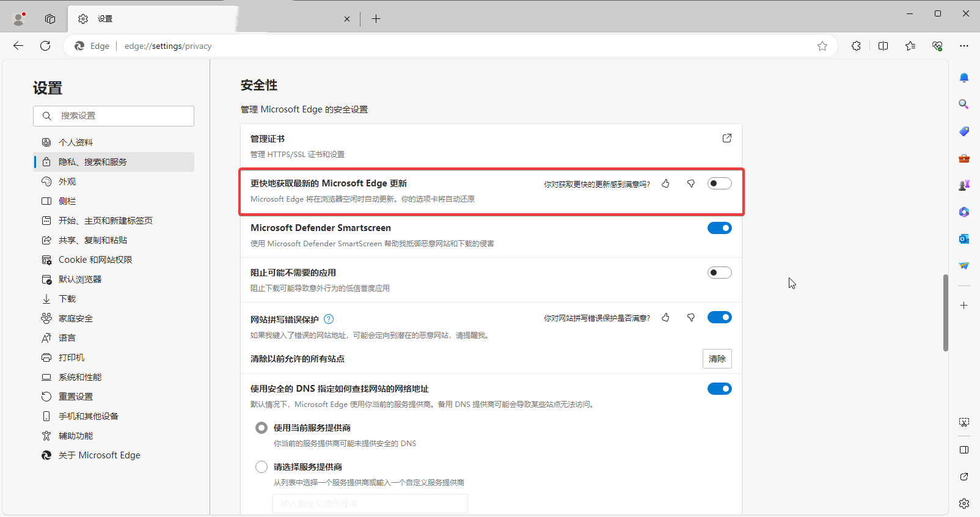The width and height of the screenshot is (980, 517).
Task: Open 默认浏览器 section
Action: pyautogui.click(x=114, y=279)
